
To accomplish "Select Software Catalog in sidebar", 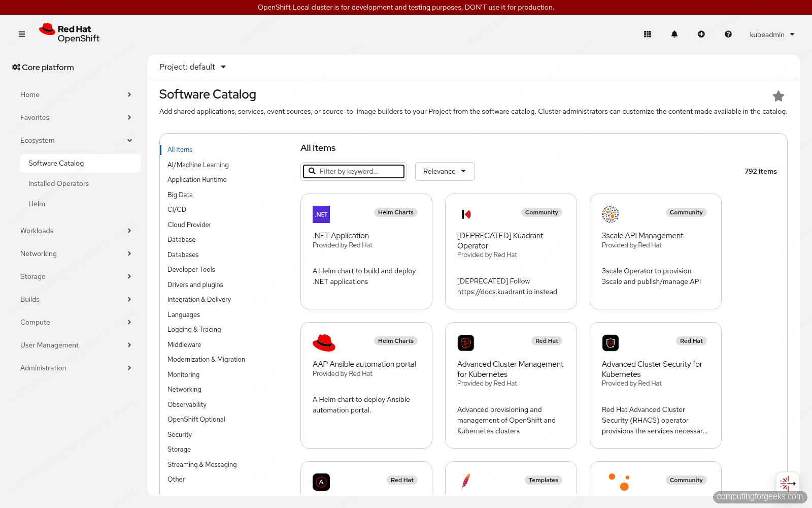I will coord(81,163).
